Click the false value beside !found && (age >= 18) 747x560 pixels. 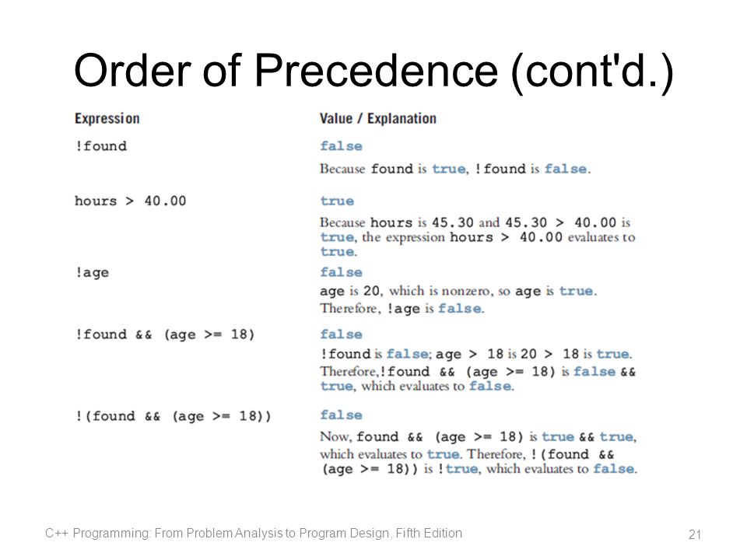[341, 334]
